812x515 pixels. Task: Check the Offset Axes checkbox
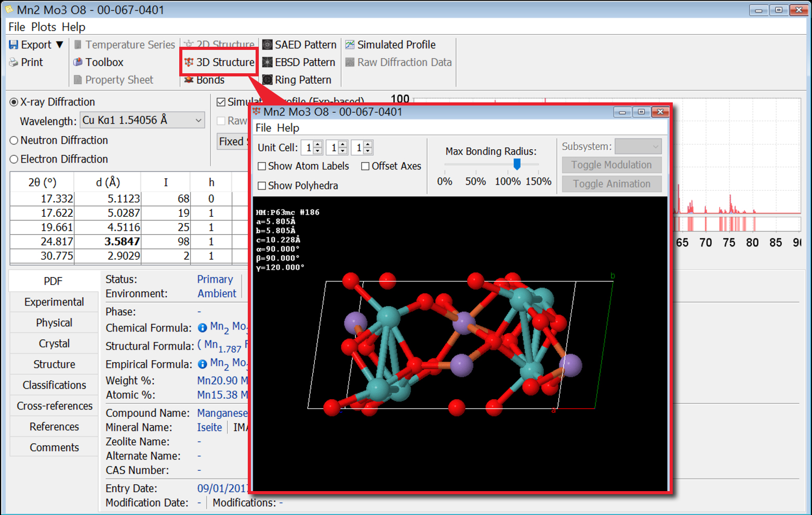click(365, 166)
